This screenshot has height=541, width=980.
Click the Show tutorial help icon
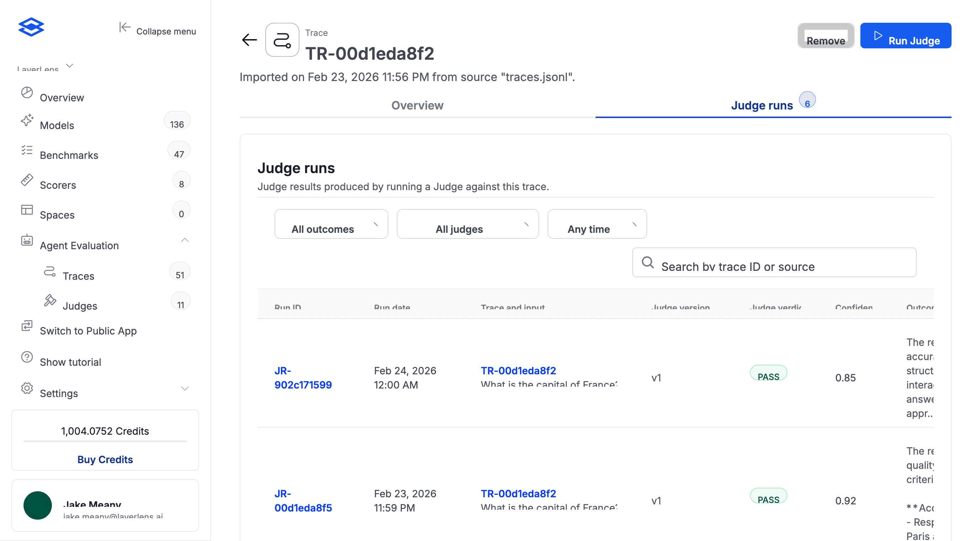point(27,357)
